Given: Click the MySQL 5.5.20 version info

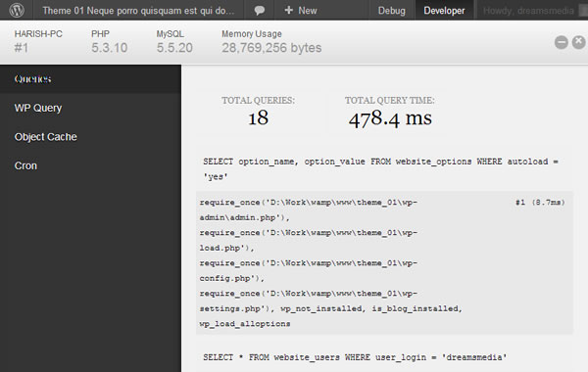Looking at the screenshot, I should coord(174,41).
